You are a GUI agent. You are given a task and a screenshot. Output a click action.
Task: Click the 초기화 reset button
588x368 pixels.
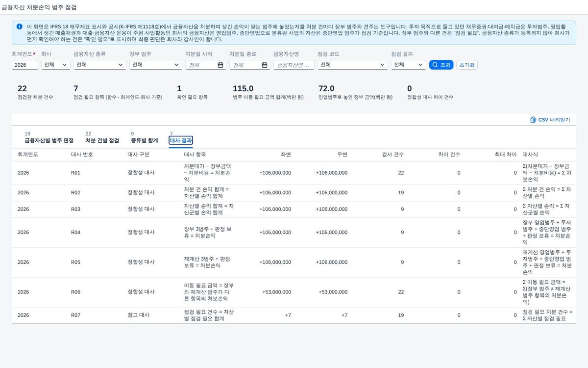point(467,65)
